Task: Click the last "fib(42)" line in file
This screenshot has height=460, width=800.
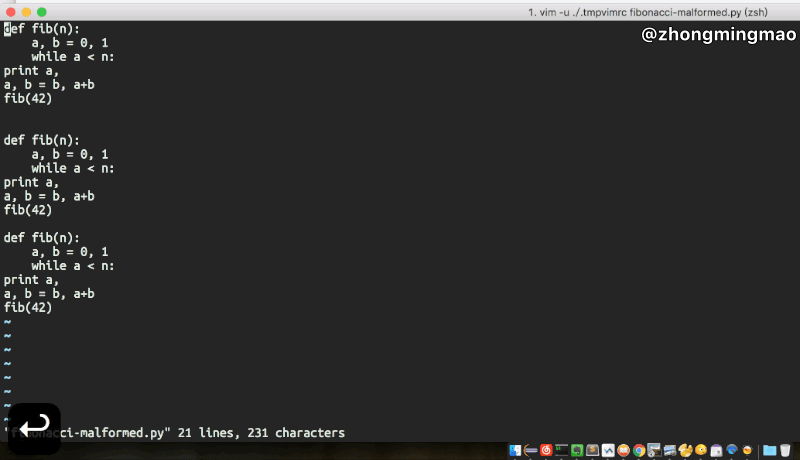Action: (28, 308)
